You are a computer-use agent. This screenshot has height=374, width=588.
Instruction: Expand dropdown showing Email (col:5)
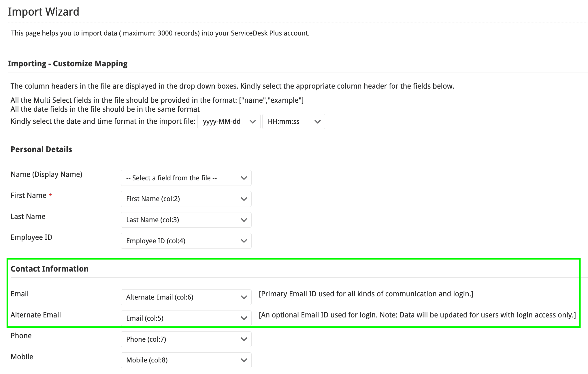coord(186,318)
